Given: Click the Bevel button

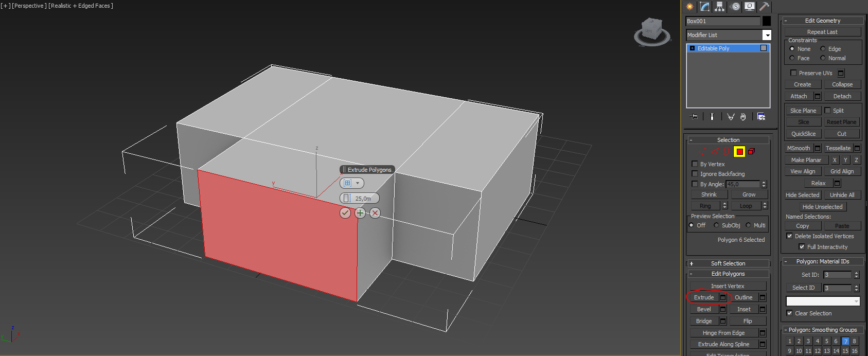Looking at the screenshot, I should pyautogui.click(x=704, y=309).
